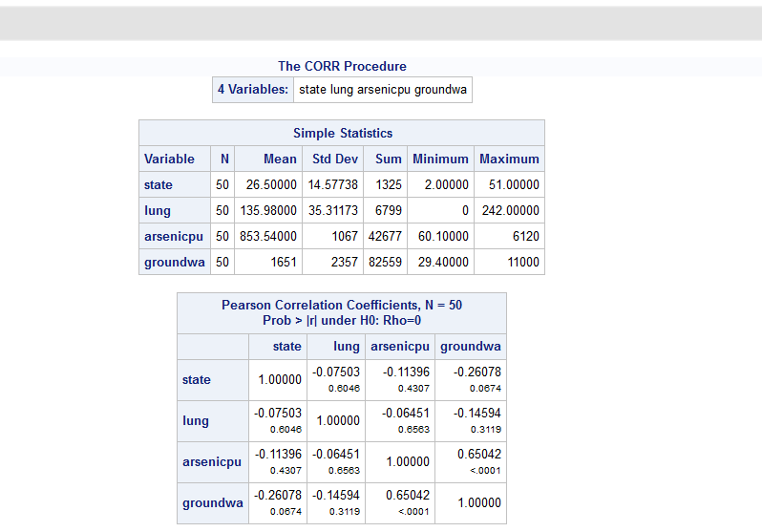The width and height of the screenshot is (762, 532).
Task: Select 0.65042 in groundwa row, arsenicpu column
Action: 408,496
